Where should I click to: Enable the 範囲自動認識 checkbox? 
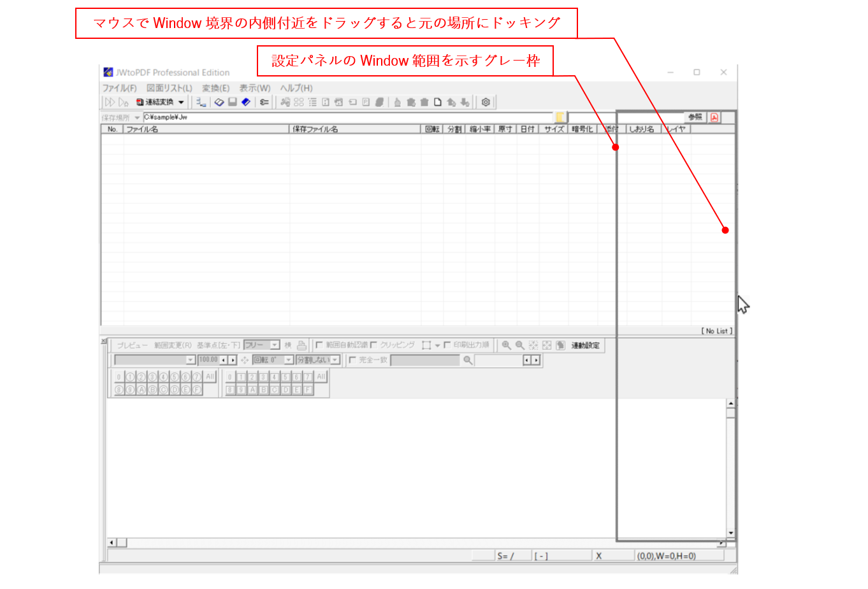[x=319, y=345]
